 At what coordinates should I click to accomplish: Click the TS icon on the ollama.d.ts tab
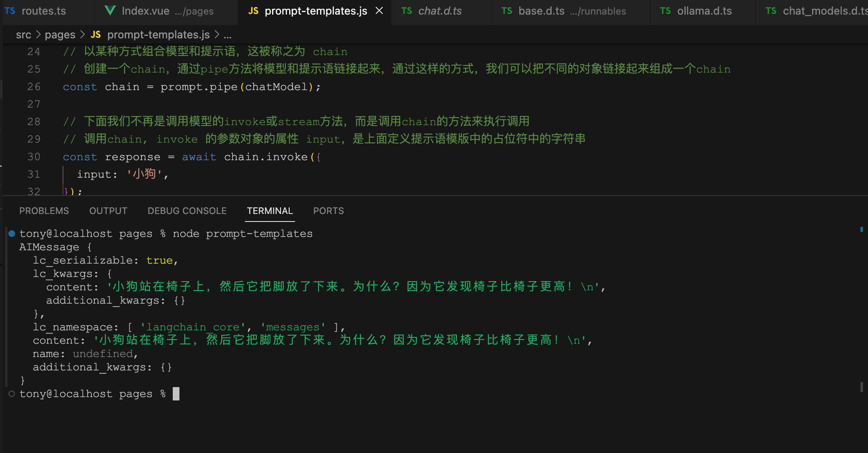tap(665, 11)
